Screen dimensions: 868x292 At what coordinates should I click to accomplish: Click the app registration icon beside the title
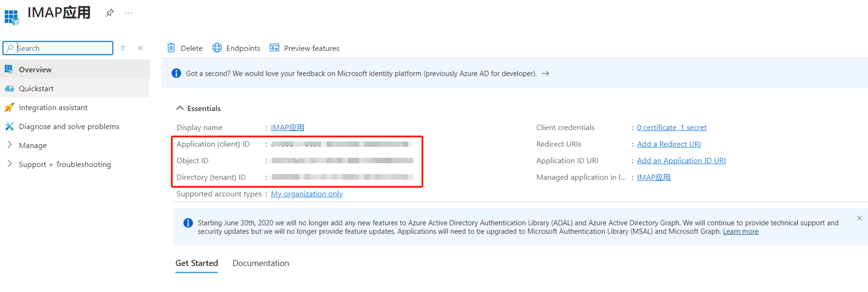(x=12, y=17)
